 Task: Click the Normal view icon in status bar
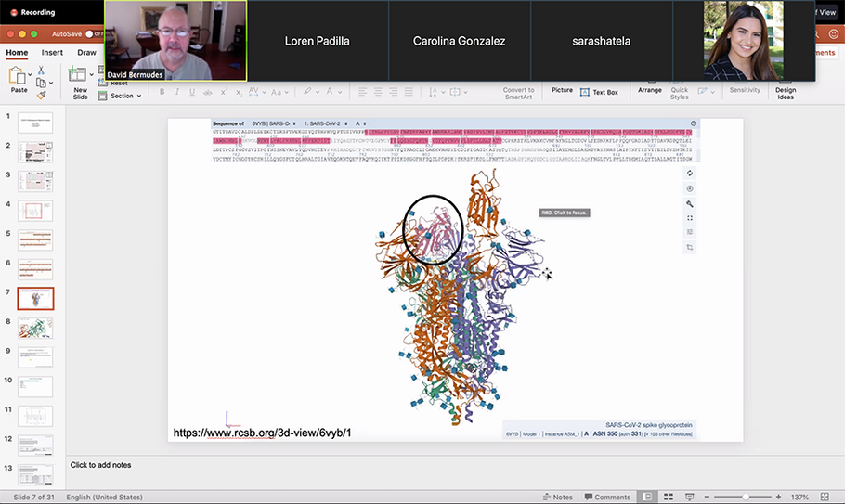pos(648,497)
